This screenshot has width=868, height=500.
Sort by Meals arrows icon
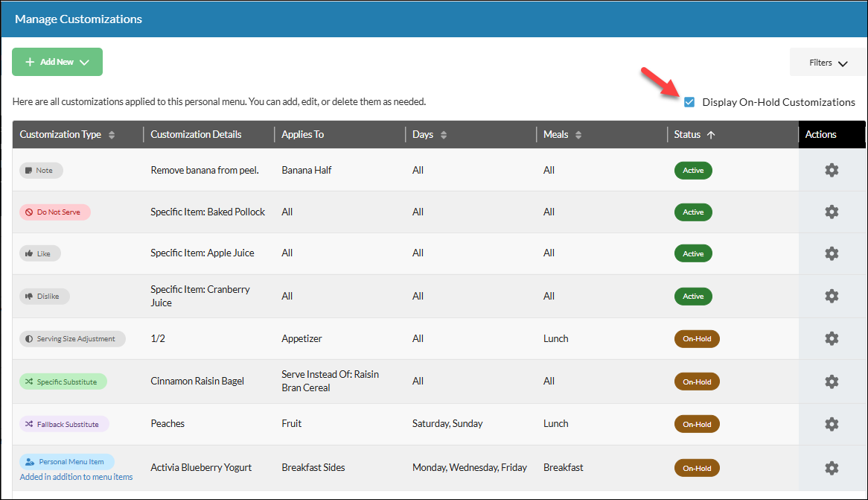click(578, 135)
